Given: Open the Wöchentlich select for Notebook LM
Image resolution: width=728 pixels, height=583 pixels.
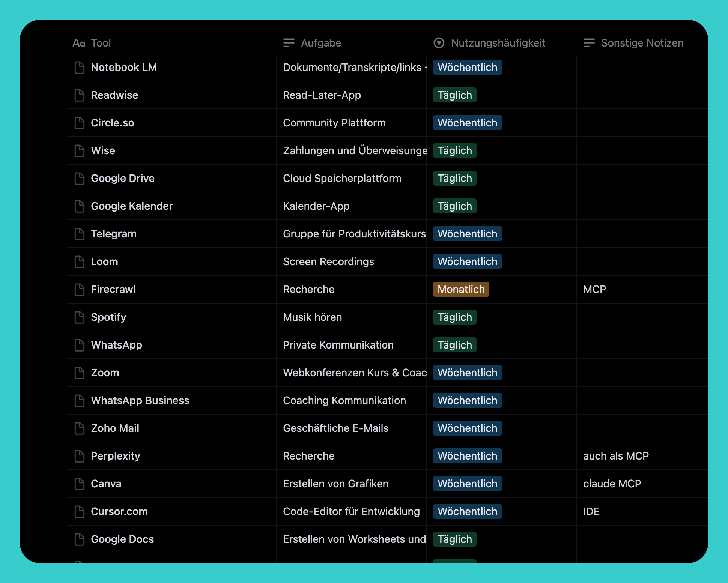Looking at the screenshot, I should (468, 68).
